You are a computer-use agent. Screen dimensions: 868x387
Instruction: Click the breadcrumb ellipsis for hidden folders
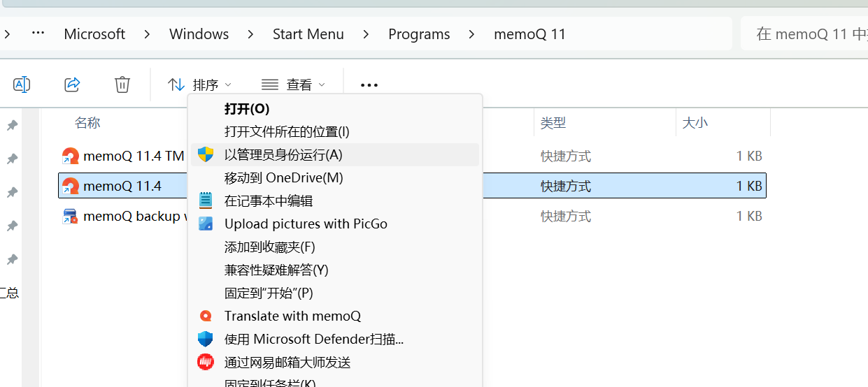tap(38, 34)
